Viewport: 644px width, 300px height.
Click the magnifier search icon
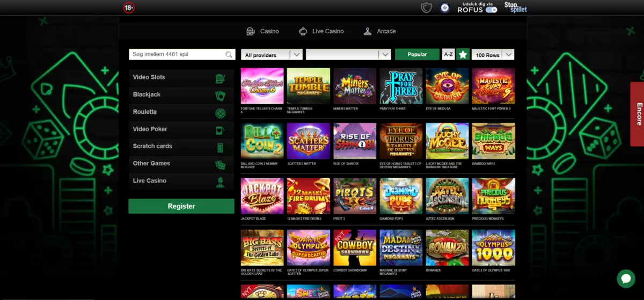point(230,54)
